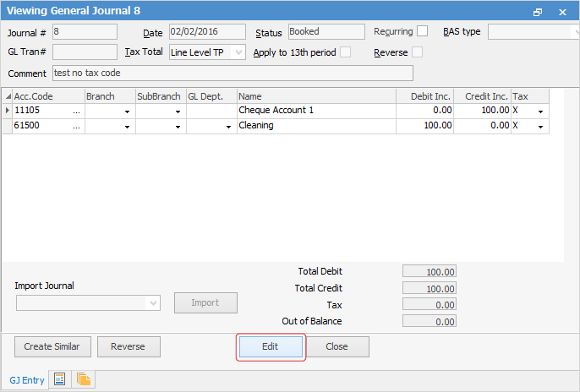Expand the Tax Total dropdown
Viewport: 580px width, 392px height.
(238, 52)
